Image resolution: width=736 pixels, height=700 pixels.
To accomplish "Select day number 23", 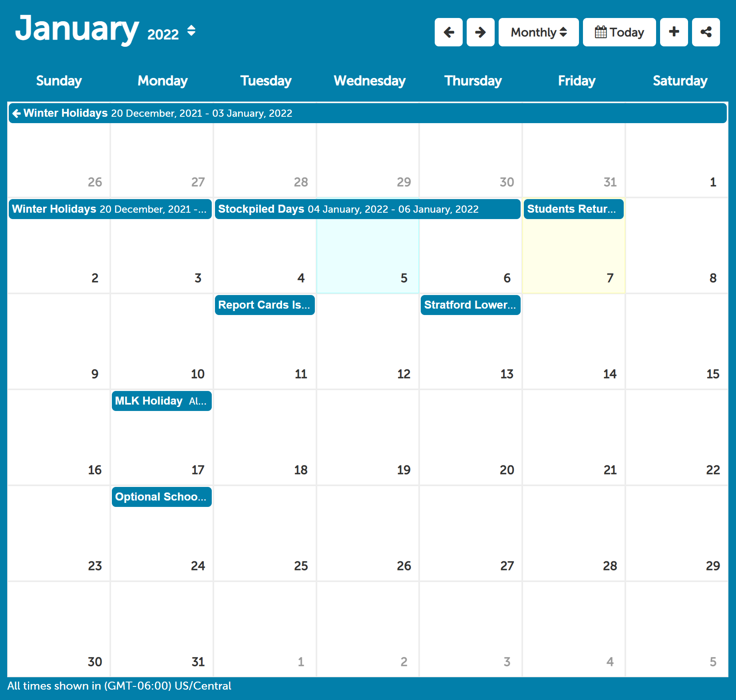I will (95, 566).
